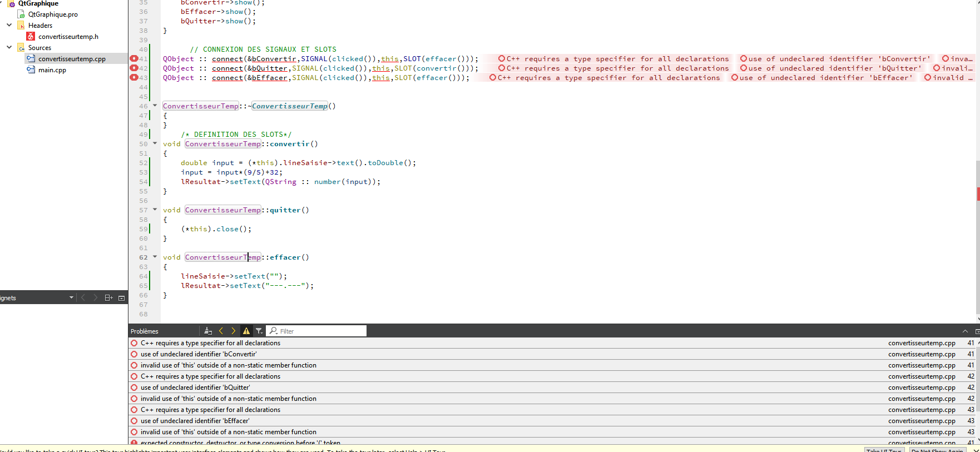Image resolution: width=980 pixels, height=452 pixels.
Task: Click the Filter search field in Problèmes
Action: 316,331
